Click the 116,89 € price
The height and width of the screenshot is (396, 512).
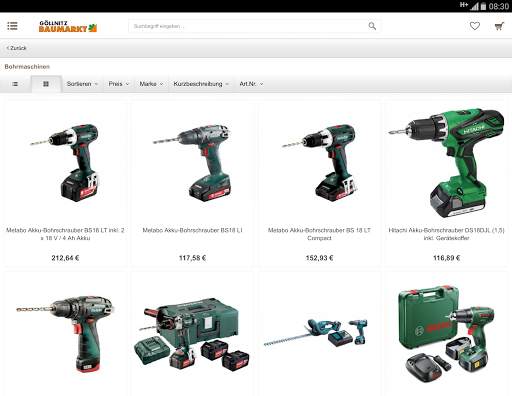coord(446,258)
